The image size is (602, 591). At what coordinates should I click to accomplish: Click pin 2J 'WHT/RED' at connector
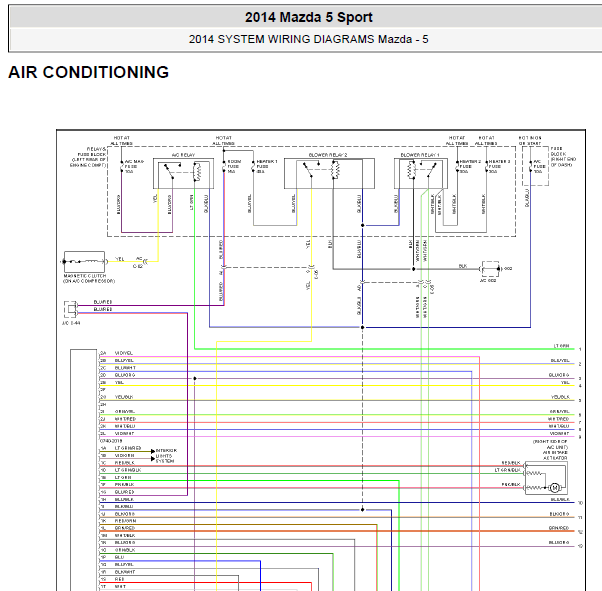click(125, 419)
